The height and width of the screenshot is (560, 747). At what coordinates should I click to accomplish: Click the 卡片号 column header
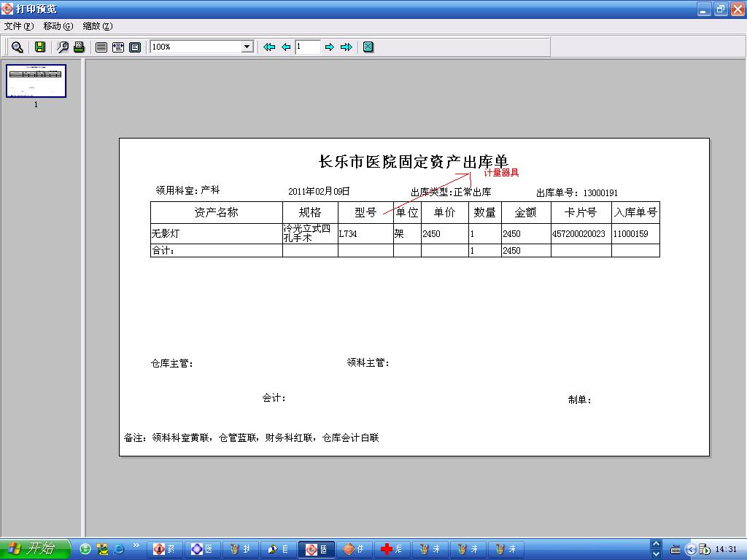(581, 212)
